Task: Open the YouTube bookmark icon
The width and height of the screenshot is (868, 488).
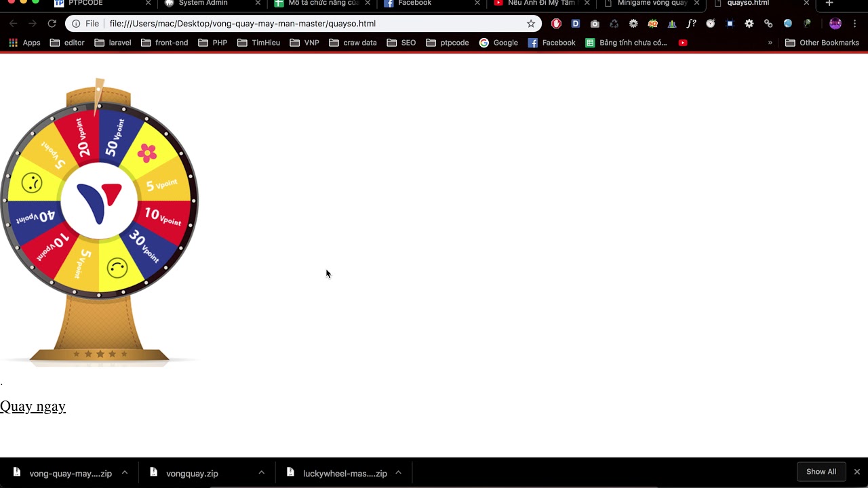Action: [x=683, y=43]
